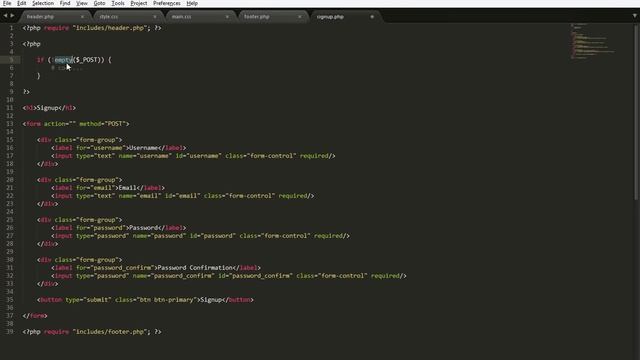
Task: Open the Project menu
Action: pos(139,3)
